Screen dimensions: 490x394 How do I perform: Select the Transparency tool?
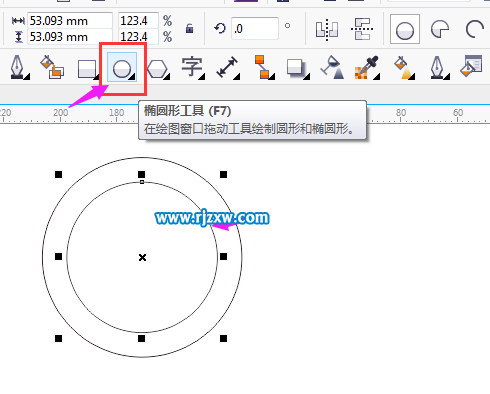332,67
